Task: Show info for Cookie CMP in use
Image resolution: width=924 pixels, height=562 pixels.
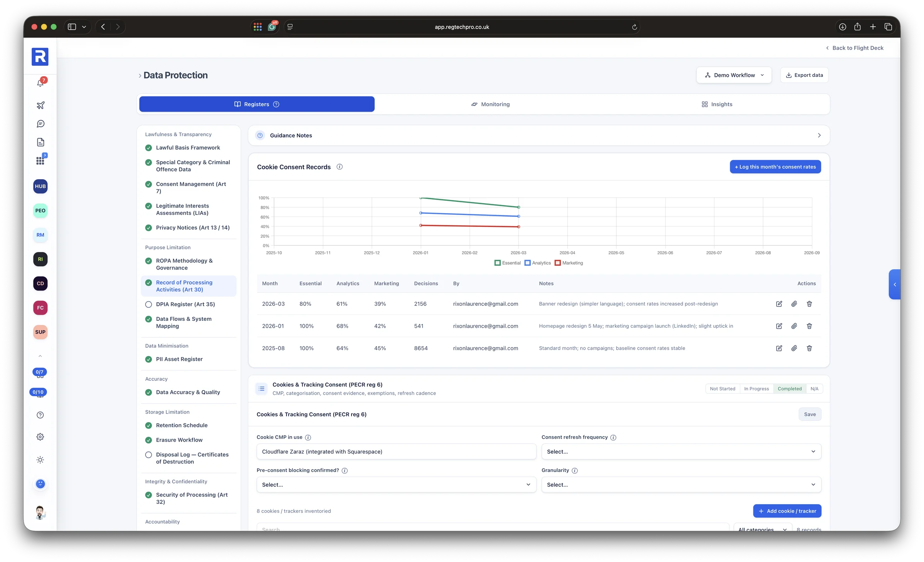Action: pyautogui.click(x=308, y=437)
